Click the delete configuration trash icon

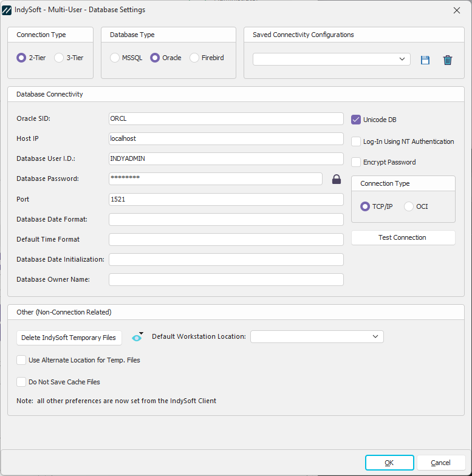(x=448, y=59)
